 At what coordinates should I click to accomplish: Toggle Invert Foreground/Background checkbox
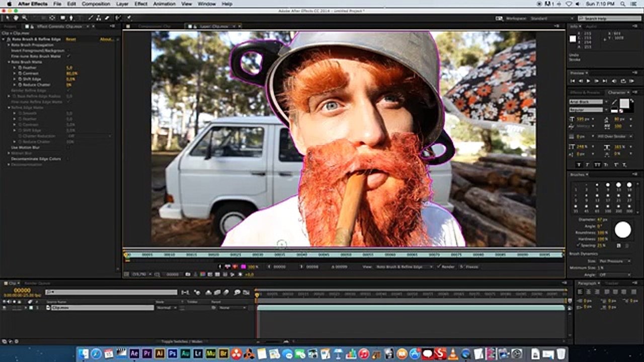(68, 51)
